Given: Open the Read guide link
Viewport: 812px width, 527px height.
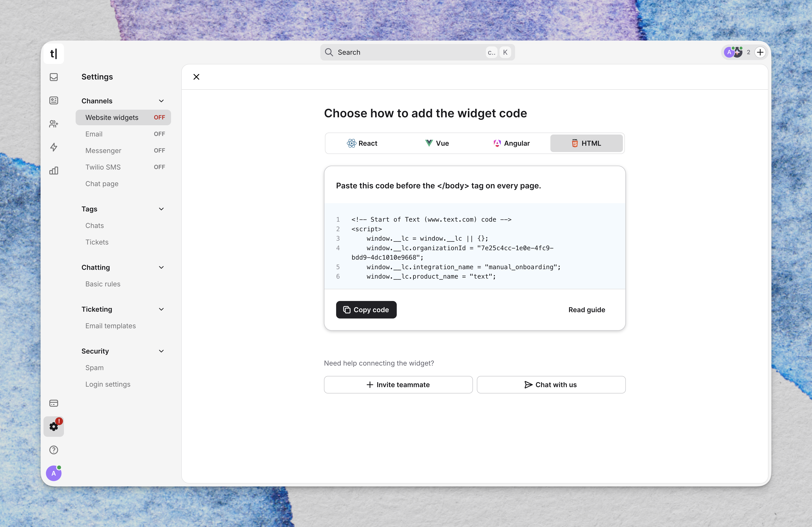Looking at the screenshot, I should click(587, 310).
